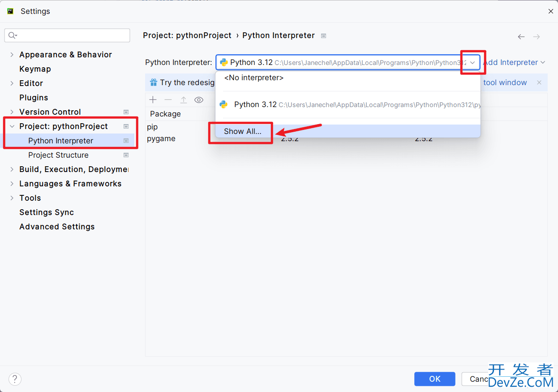Open the Add Interpreter dropdown

coord(514,62)
